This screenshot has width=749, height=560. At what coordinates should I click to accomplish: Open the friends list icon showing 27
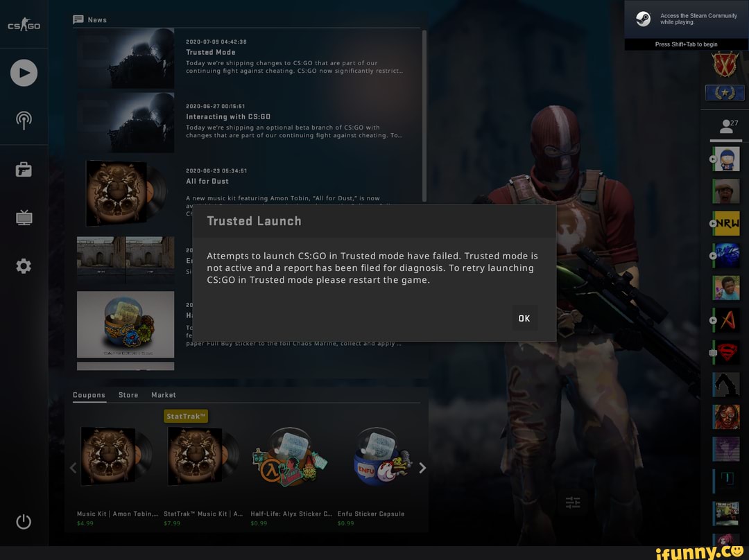[x=727, y=126]
